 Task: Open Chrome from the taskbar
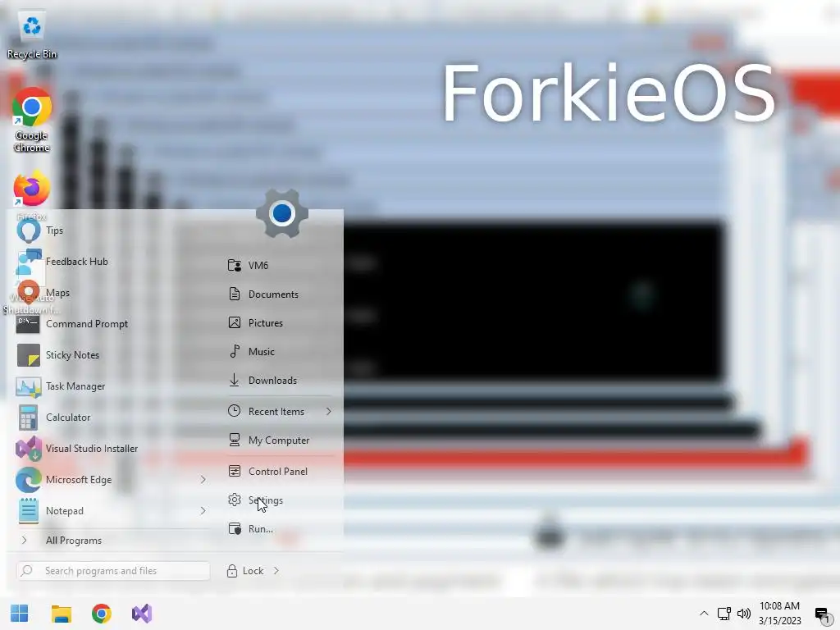pyautogui.click(x=102, y=614)
